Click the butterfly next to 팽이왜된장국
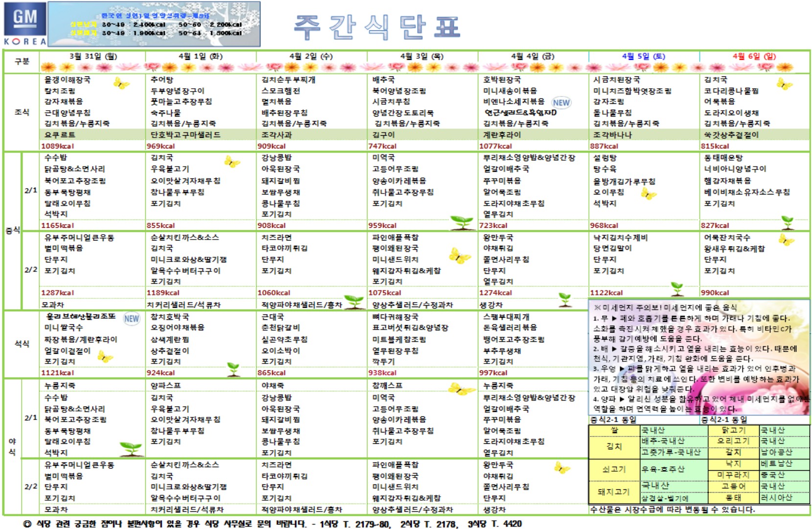Screen dimensions: 812x529 coord(460,256)
